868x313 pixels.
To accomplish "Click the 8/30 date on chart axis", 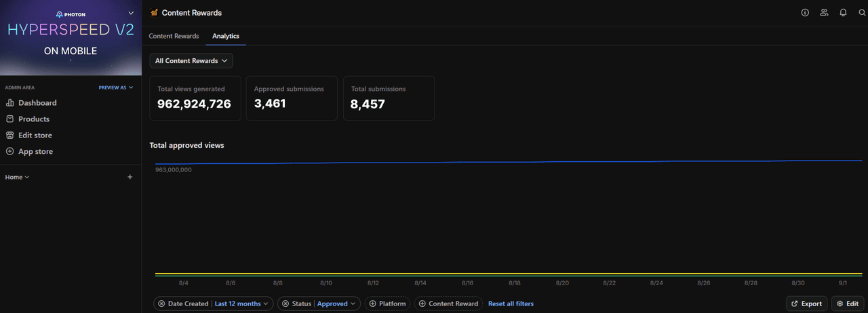I will click(798, 283).
